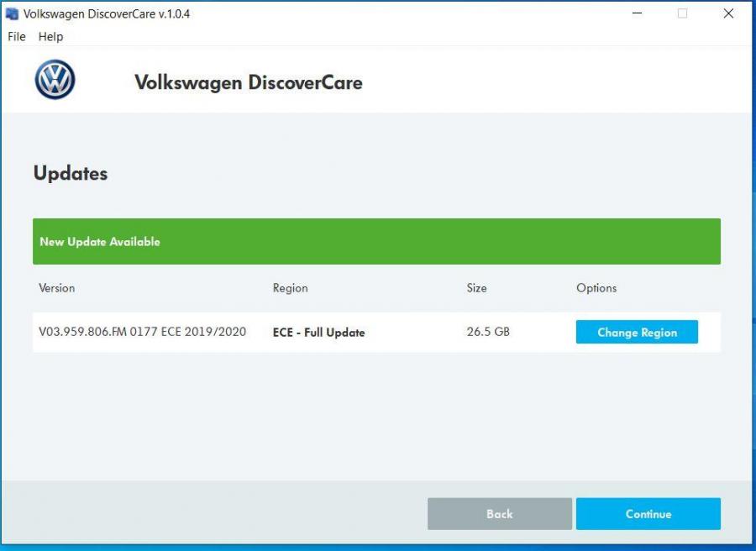Click the green New Update Available banner
This screenshot has height=551, width=756.
click(x=376, y=242)
